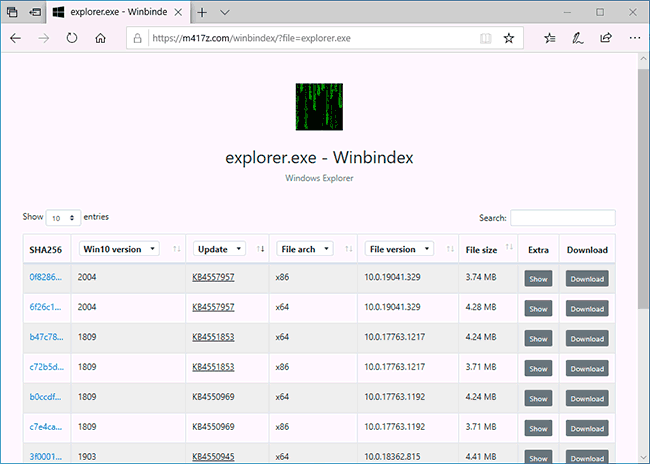Click Show for the b47c78 row
The height and width of the screenshot is (464, 650).
point(538,338)
